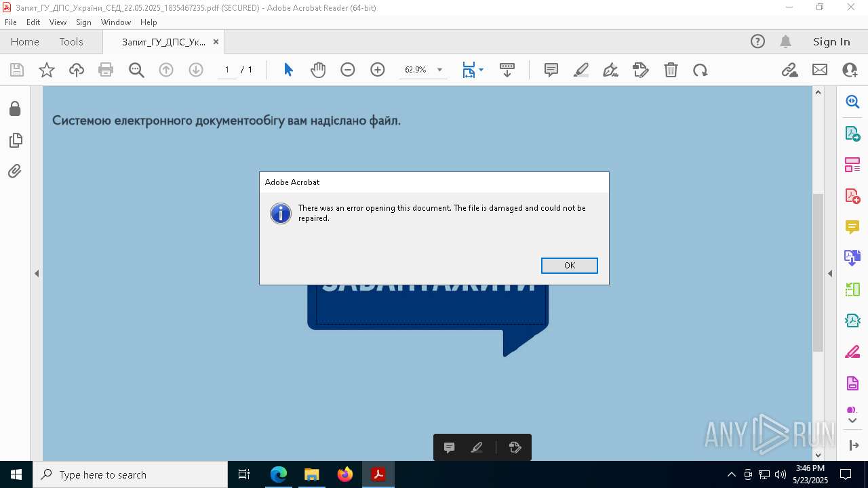
Task: Add comment from floating toolbar
Action: [449, 447]
